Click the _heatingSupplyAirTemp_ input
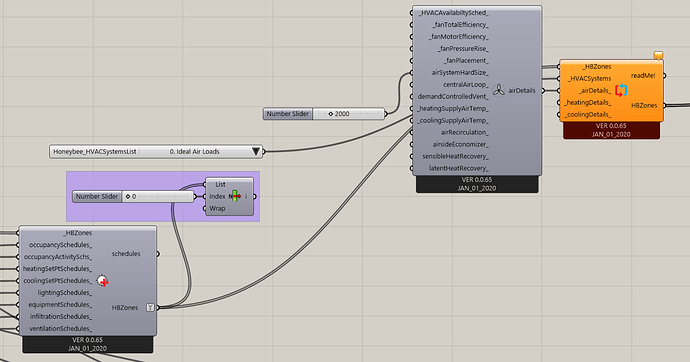Viewport: 690px width, 362px height. [x=453, y=108]
